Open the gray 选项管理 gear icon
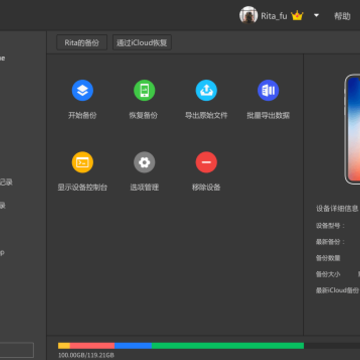360x360 pixels. [144, 162]
